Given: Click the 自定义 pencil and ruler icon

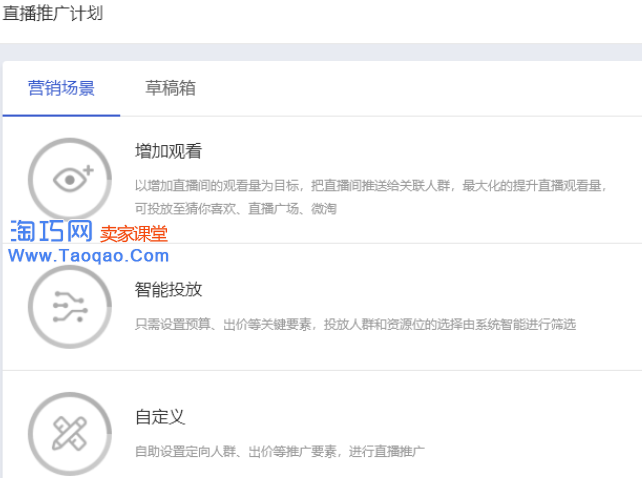Looking at the screenshot, I should tap(70, 433).
